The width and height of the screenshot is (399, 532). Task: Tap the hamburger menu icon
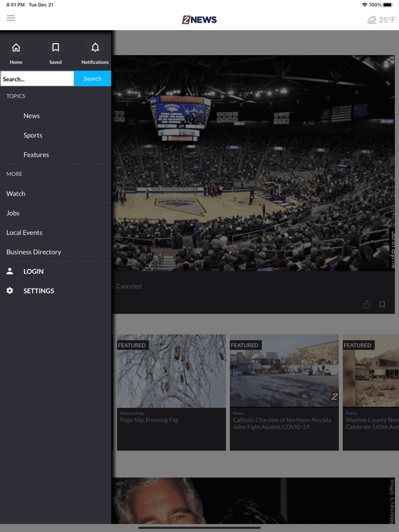point(11,18)
